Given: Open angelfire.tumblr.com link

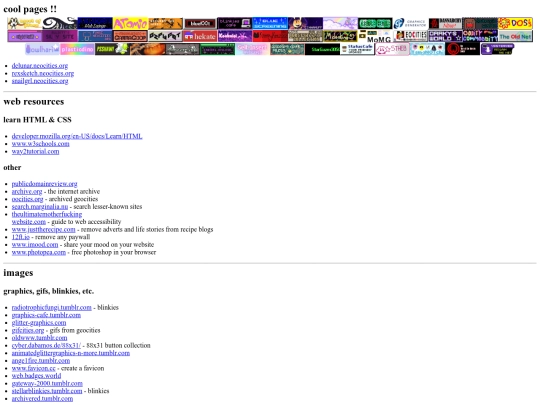Looking at the screenshot, I should (x=41, y=361).
